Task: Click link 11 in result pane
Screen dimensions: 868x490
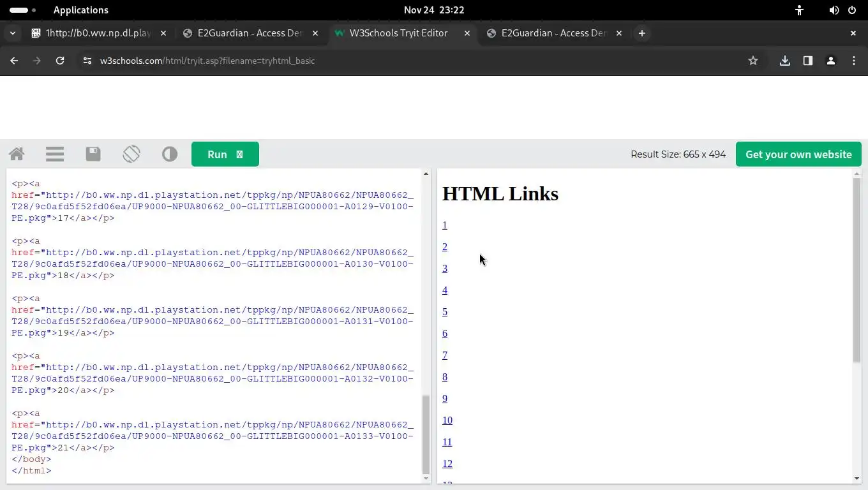Action: tap(447, 442)
